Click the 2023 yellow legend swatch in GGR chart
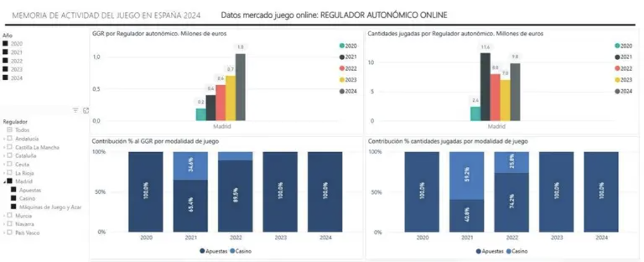Viewport: 644px width, 262px height. [341, 80]
